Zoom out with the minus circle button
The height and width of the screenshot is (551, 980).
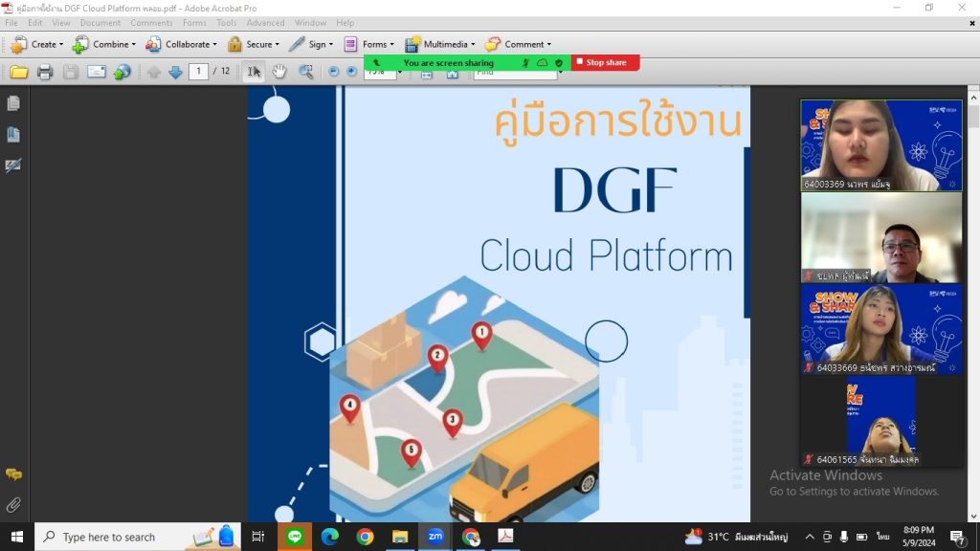334,72
